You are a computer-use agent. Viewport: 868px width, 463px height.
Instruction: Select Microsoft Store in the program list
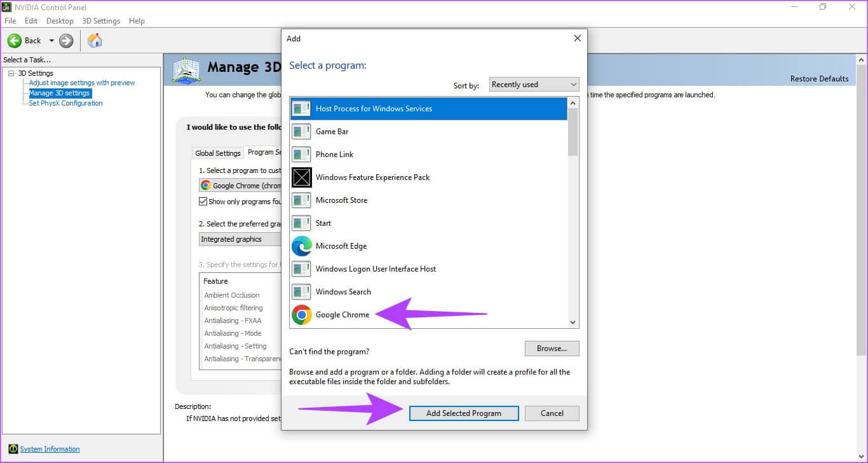pyautogui.click(x=428, y=200)
